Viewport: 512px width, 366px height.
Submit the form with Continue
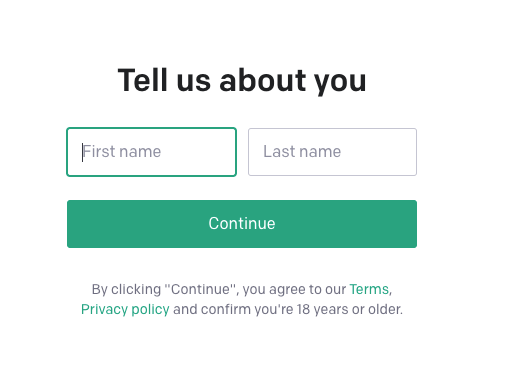[242, 224]
